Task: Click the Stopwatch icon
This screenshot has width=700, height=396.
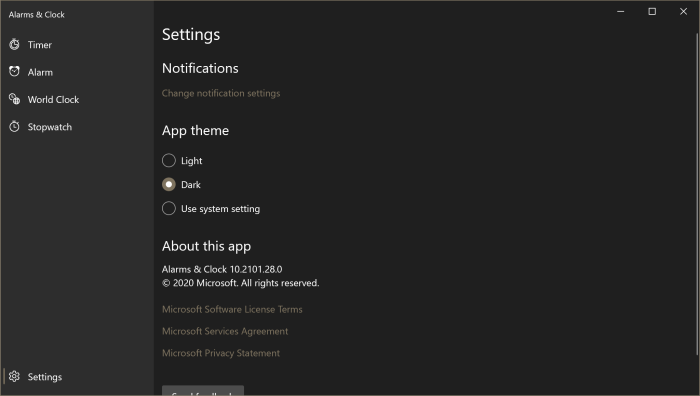Action: [14, 127]
